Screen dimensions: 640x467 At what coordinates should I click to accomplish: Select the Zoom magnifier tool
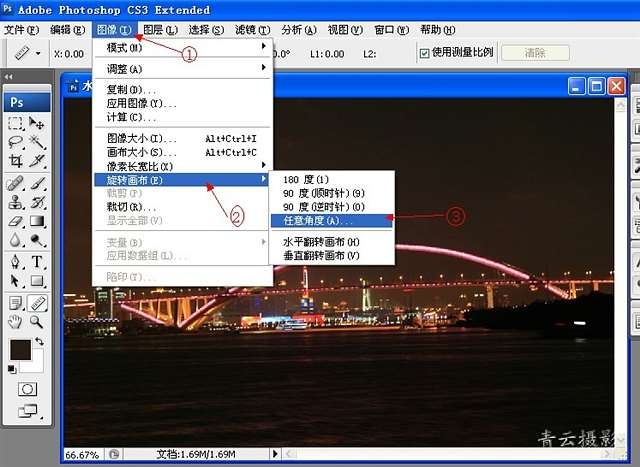tap(37, 321)
